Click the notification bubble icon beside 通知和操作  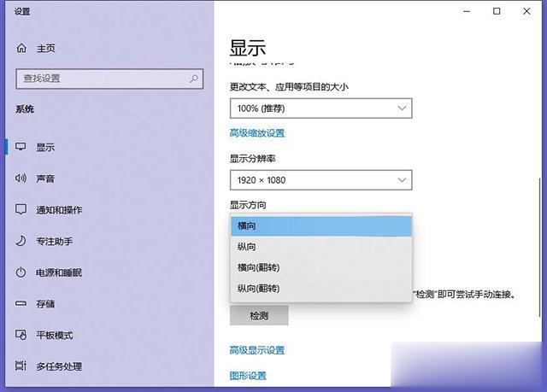pyautogui.click(x=21, y=209)
